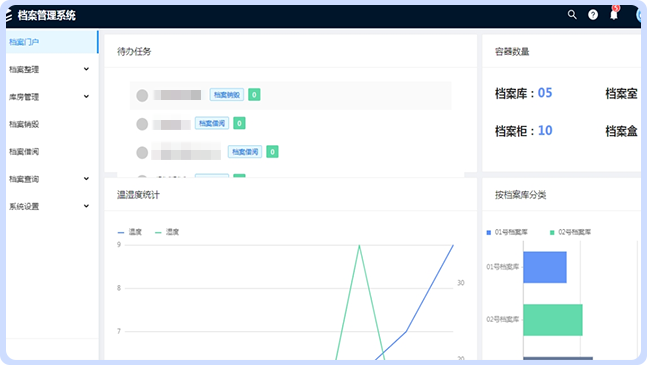Click avatar circle of first pending task

[142, 95]
